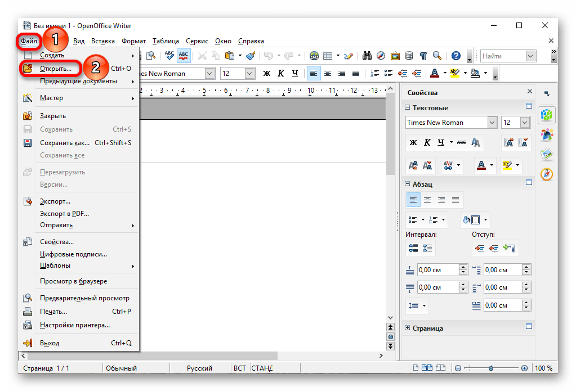The height and width of the screenshot is (392, 576).
Task: Toggle AutoSpellcheck with red wavy underline
Action: pyautogui.click(x=184, y=56)
